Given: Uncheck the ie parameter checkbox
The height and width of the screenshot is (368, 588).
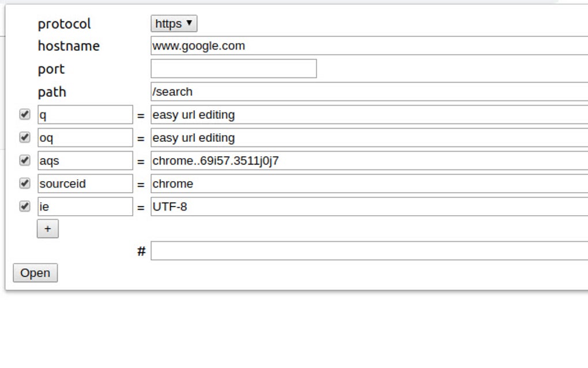Looking at the screenshot, I should click(x=23, y=206).
